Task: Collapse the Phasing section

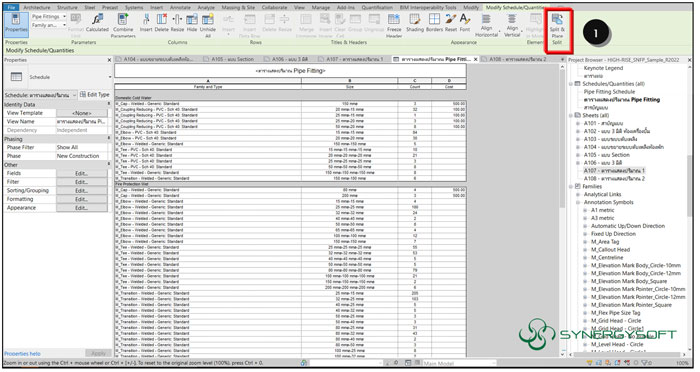Action: (109, 139)
